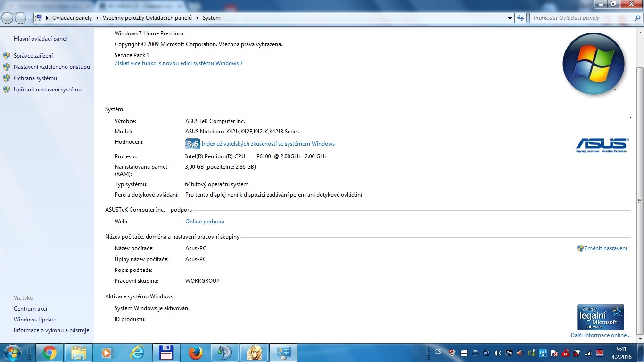Image resolution: width=644 pixels, height=362 pixels.
Task: Click the blue wireless antenna tray icon
Action: (x=543, y=353)
